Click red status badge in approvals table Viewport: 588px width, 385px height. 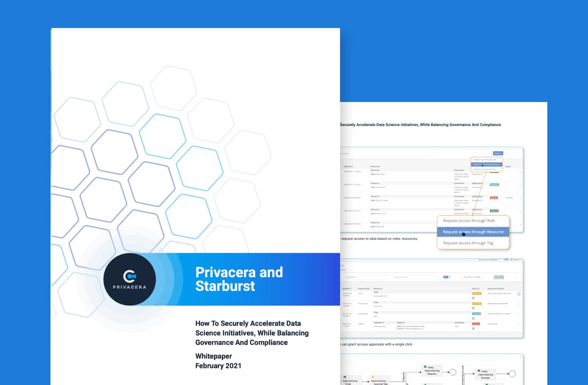476,324
